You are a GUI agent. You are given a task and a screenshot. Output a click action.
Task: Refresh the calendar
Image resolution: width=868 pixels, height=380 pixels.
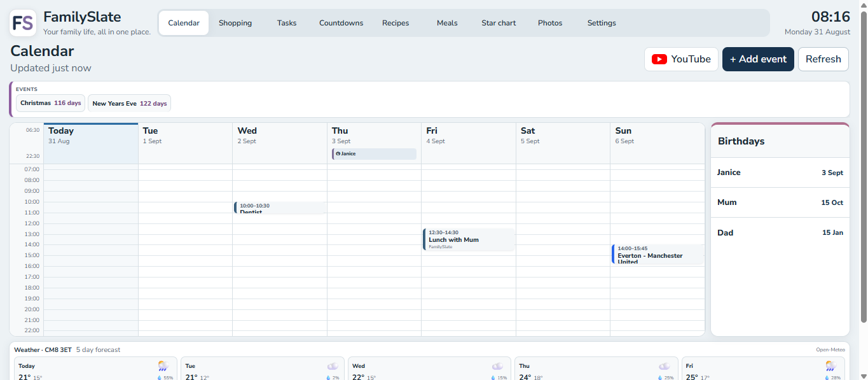[x=823, y=59]
